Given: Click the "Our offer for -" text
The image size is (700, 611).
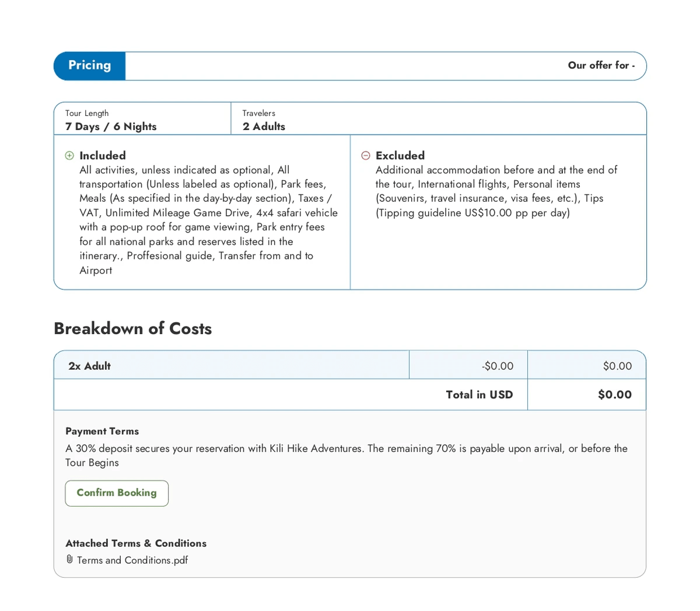Looking at the screenshot, I should pos(601,66).
